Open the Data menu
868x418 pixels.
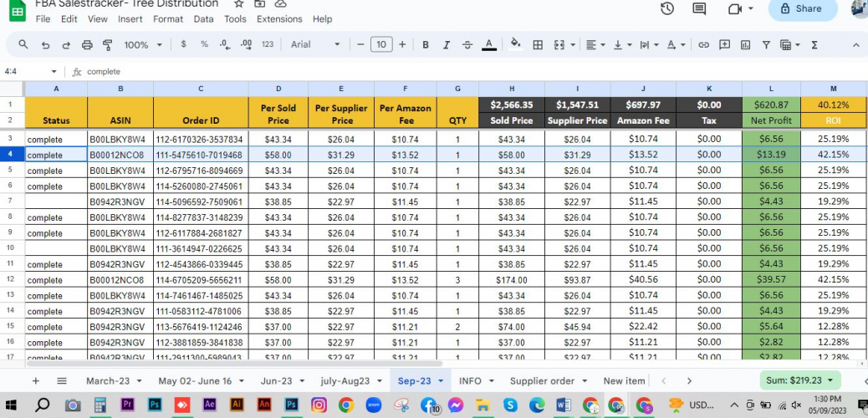tap(204, 19)
